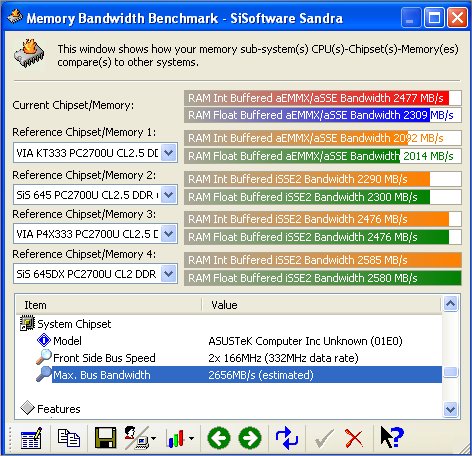Minimize the Memory Bandwidth Benchmark window

click(411, 17)
